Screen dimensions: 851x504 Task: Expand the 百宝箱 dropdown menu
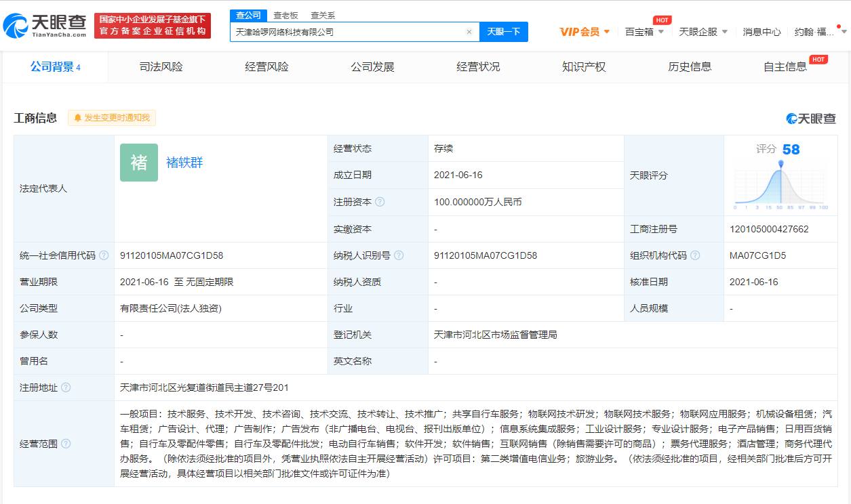[x=645, y=32]
